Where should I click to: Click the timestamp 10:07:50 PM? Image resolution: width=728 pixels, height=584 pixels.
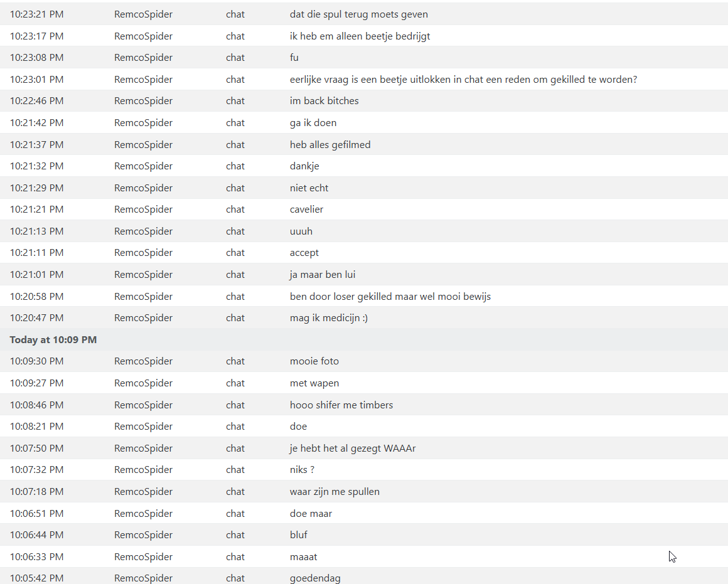coord(36,449)
